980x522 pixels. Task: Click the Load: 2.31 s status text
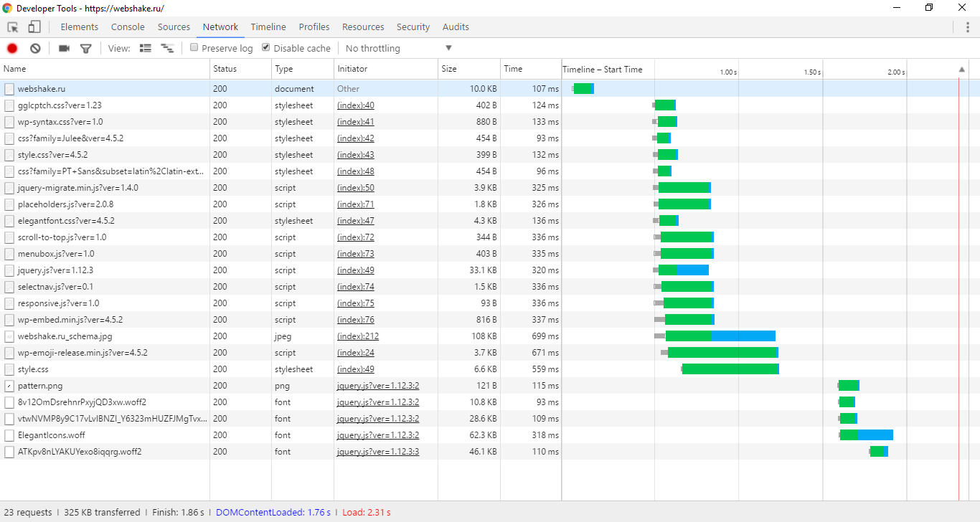pos(367,513)
